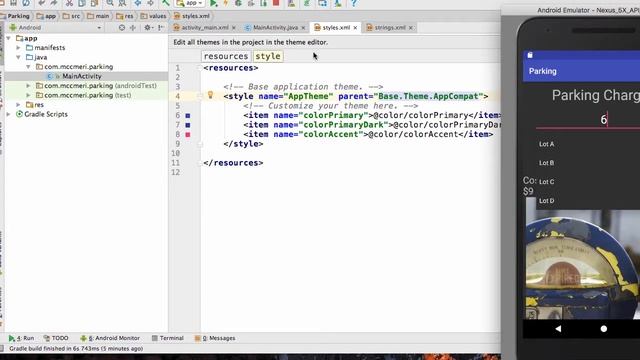Viewport: 640px width, 360px height.
Task: Open the Terminal tool window
Action: coord(168,338)
